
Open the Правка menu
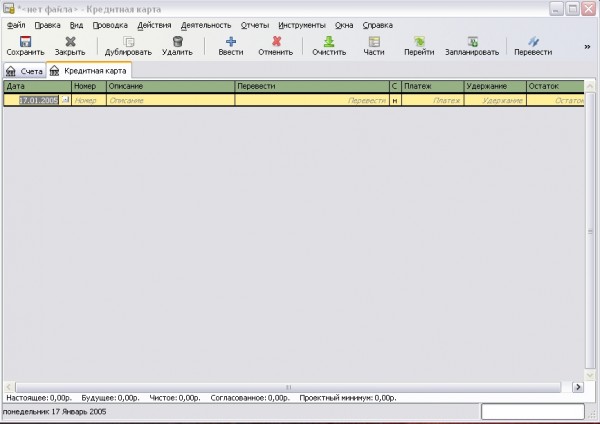click(x=47, y=25)
